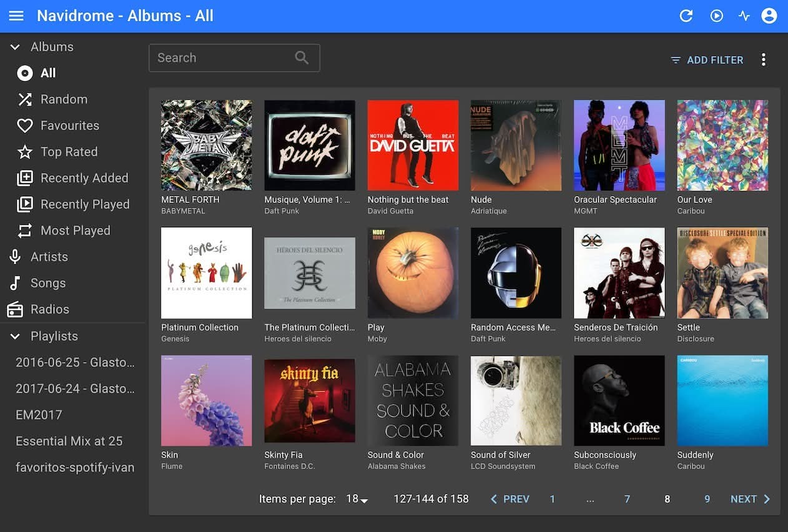Screen dimensions: 788x532
Task: Collapse the Playlists section chevron
Action: point(15,336)
